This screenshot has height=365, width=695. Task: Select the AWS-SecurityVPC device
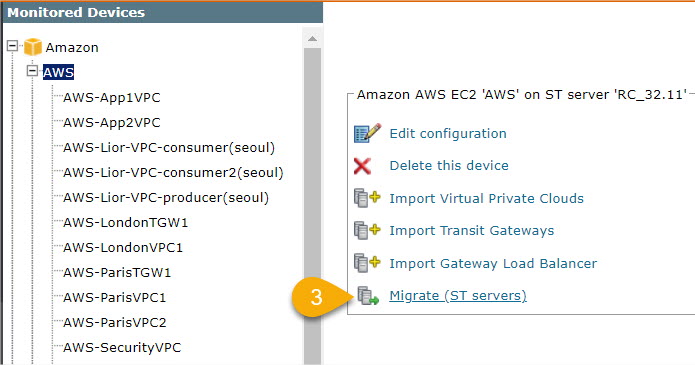(122, 347)
